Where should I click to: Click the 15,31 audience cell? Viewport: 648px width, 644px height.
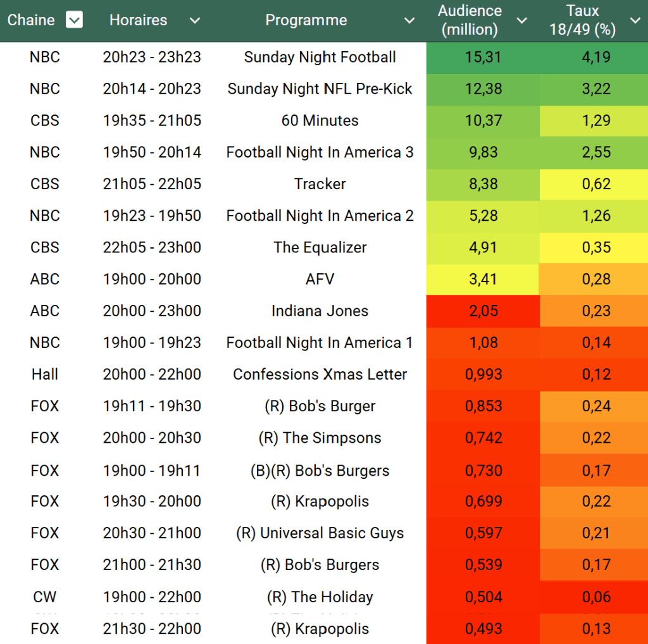pos(483,57)
